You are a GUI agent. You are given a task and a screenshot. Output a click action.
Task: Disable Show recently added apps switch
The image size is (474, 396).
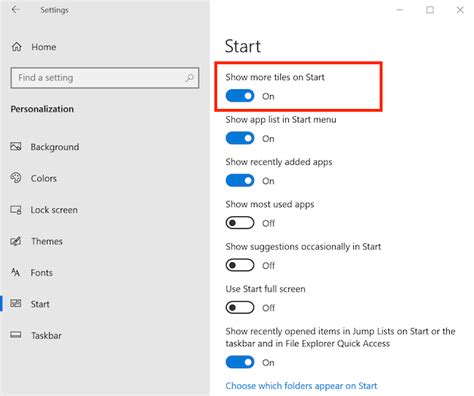coord(240,181)
